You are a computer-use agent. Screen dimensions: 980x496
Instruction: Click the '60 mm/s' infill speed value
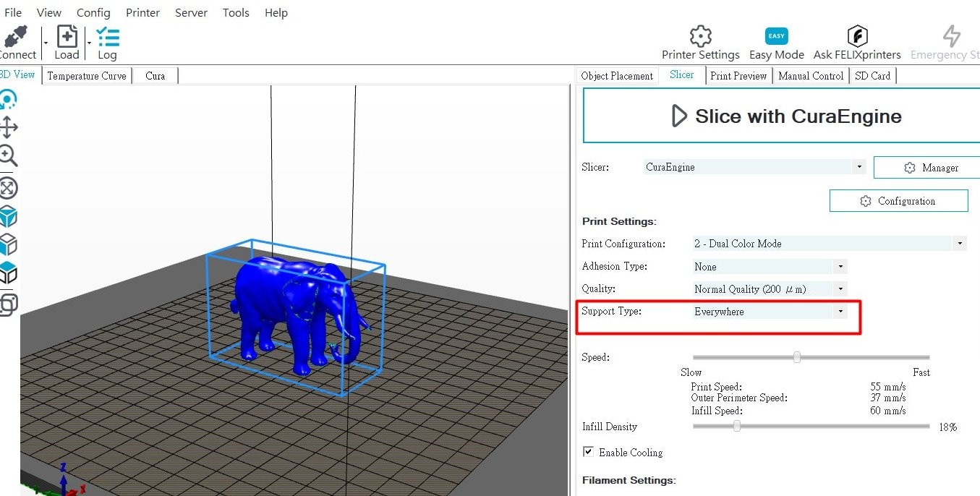888,411
